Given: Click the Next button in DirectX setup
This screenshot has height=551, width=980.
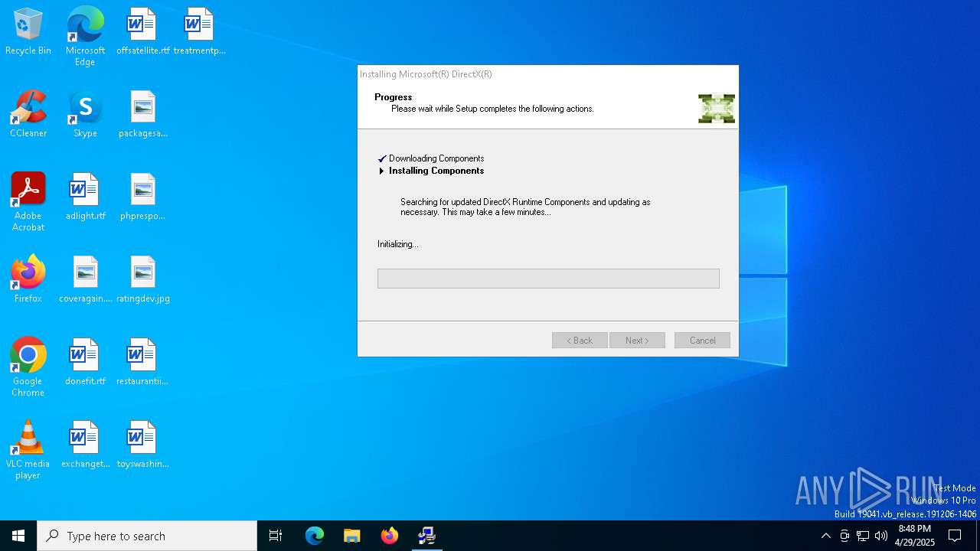Looking at the screenshot, I should click(637, 341).
